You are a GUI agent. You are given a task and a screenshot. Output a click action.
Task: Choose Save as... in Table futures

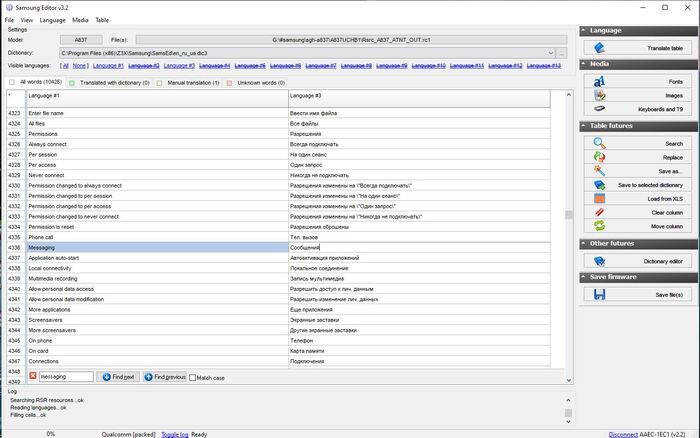click(x=638, y=171)
